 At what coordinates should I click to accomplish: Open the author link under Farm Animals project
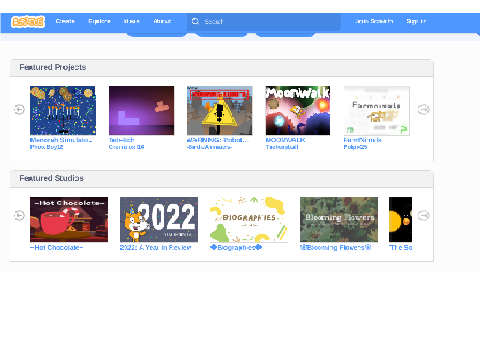(356, 147)
